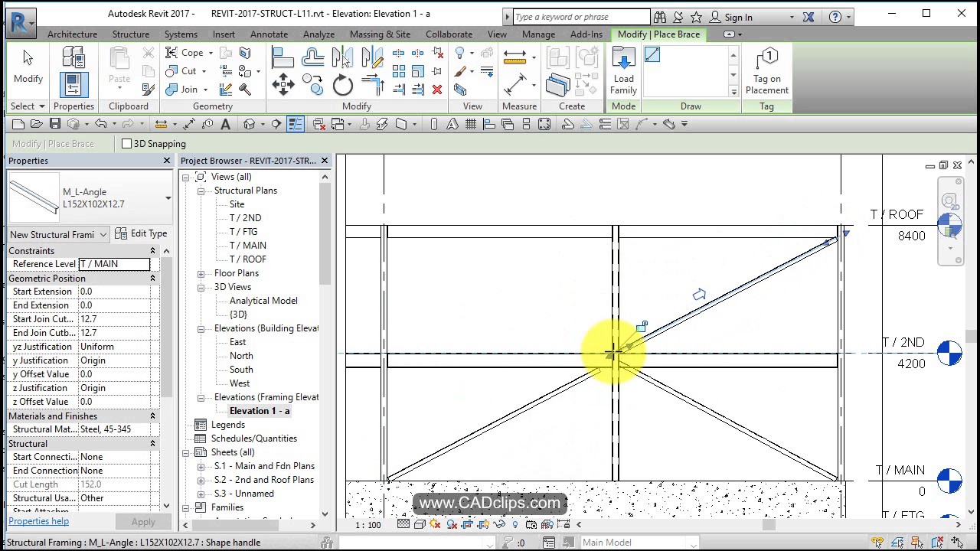Open the structural framing type selector dropdown
The height and width of the screenshot is (551, 980).
[168, 197]
